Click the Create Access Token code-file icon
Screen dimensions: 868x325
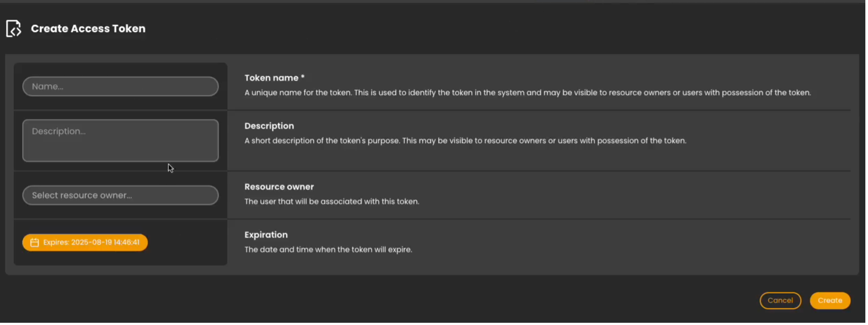point(14,29)
